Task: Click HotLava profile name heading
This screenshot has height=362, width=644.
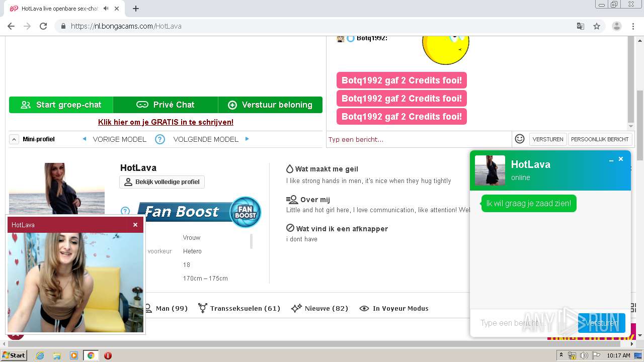Action: point(138,168)
